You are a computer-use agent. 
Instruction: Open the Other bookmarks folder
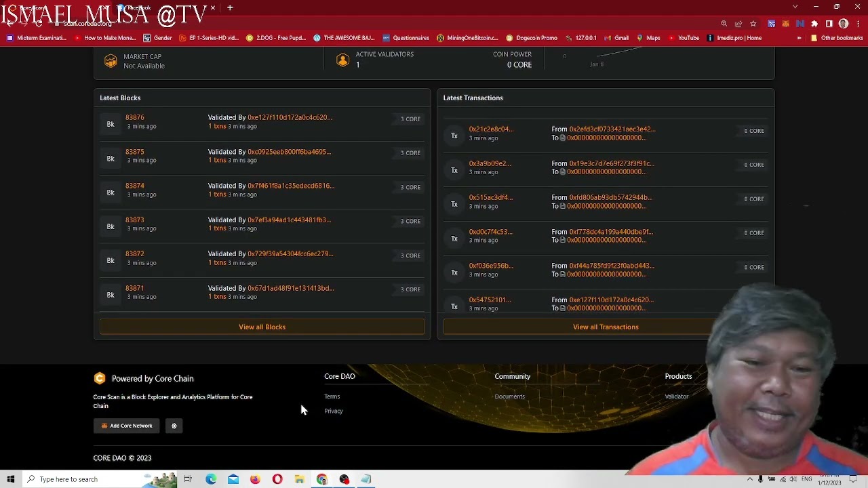[837, 38]
